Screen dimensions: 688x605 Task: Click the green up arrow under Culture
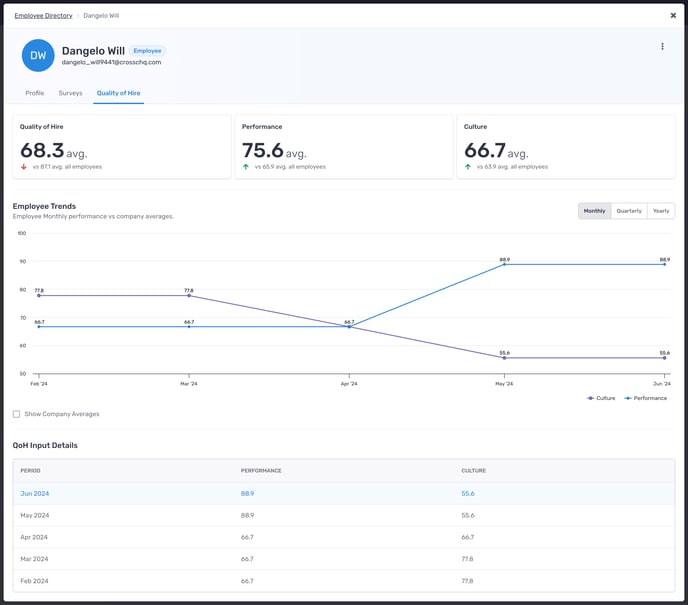coord(469,167)
